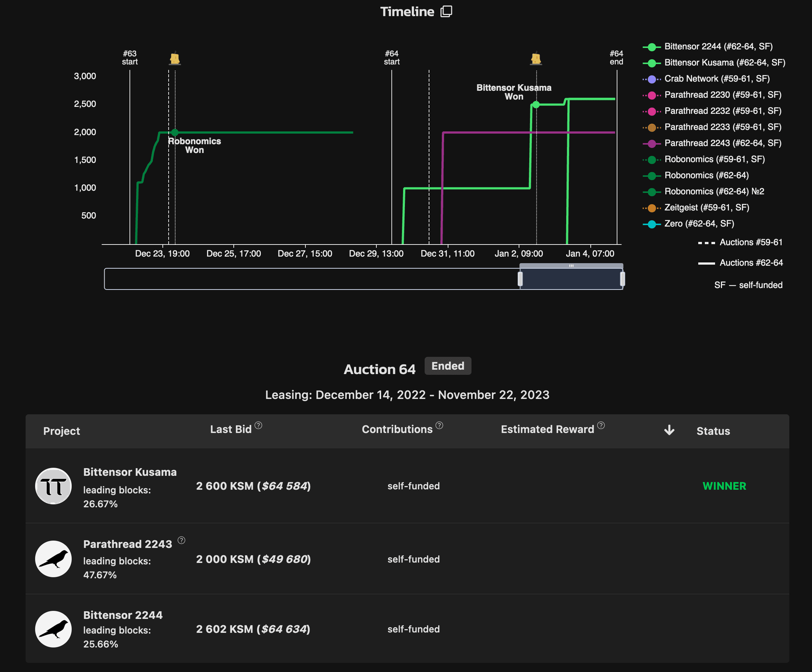This screenshot has height=672, width=812.
Task: Click the 'Auctions #62-64' solid legend entry
Action: (740, 263)
